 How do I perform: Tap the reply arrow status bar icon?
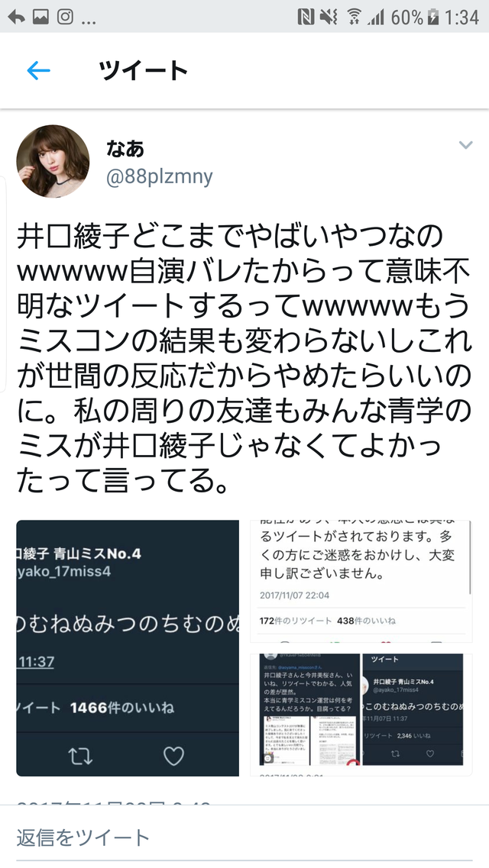[16, 18]
